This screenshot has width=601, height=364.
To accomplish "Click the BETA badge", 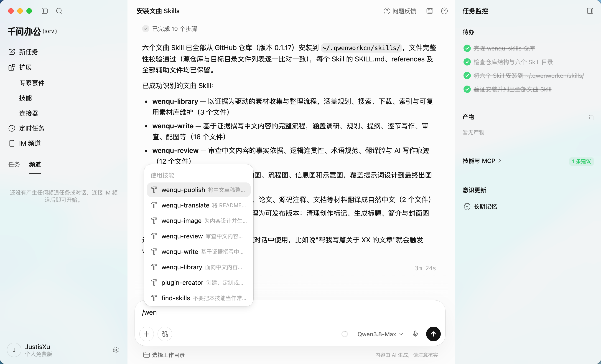I will (50, 31).
